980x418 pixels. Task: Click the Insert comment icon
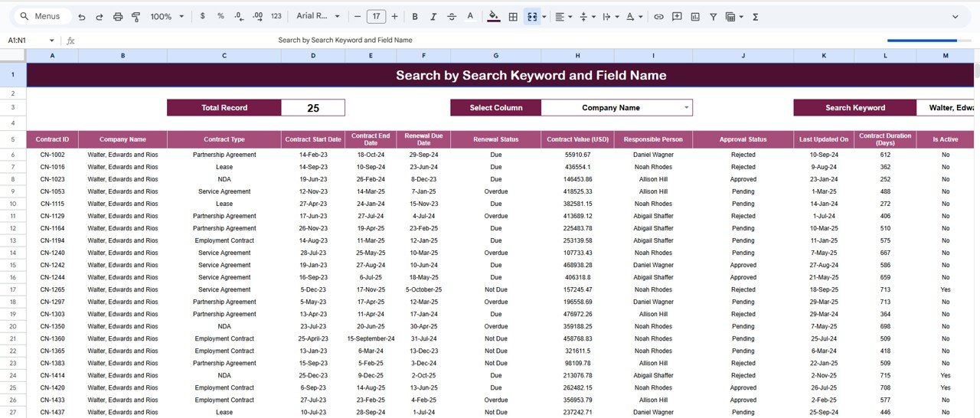tap(677, 16)
